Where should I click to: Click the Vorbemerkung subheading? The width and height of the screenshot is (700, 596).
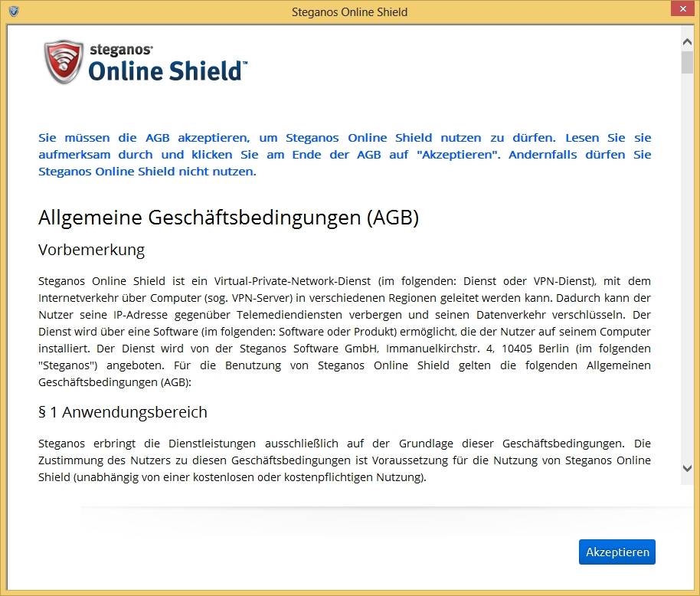[91, 250]
